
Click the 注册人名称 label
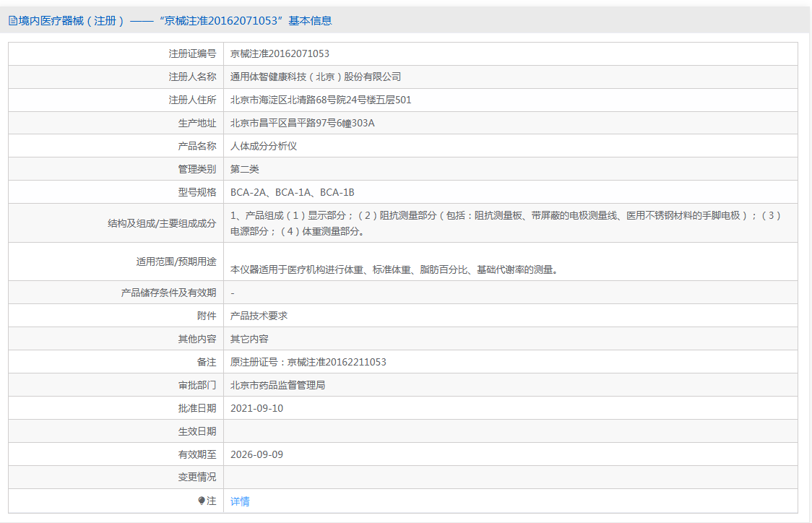[192, 77]
